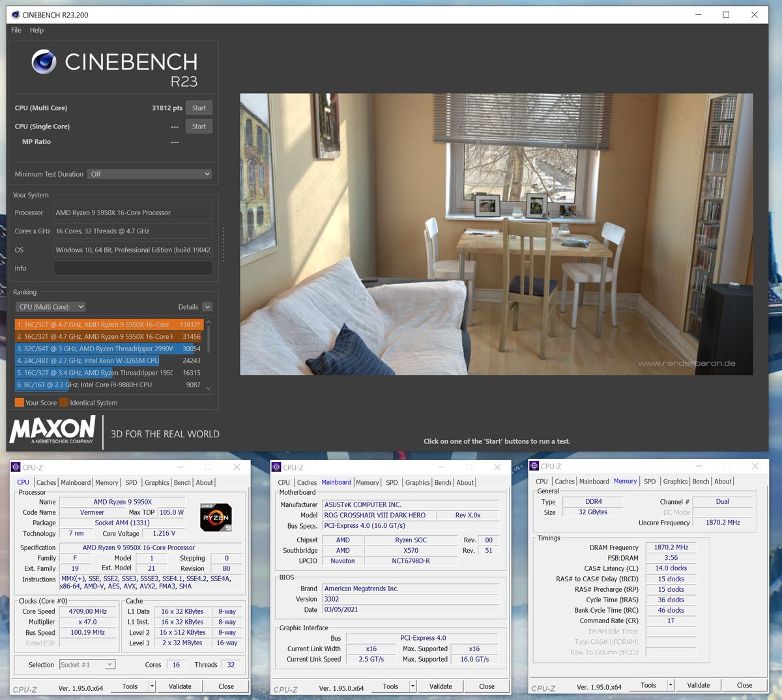Switch to Caches tab in CPU-Z CPU window
Viewport: 782px width, 700px height.
click(46, 483)
